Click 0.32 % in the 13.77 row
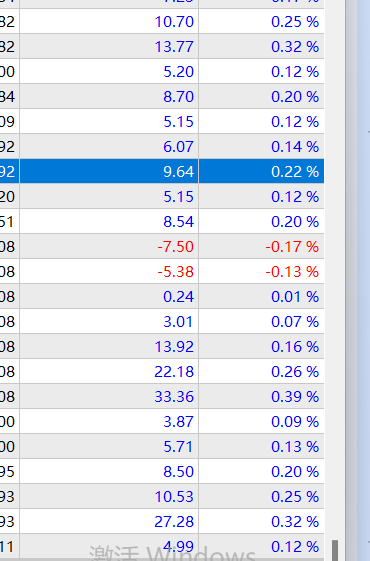This screenshot has height=561, width=370. [295, 47]
